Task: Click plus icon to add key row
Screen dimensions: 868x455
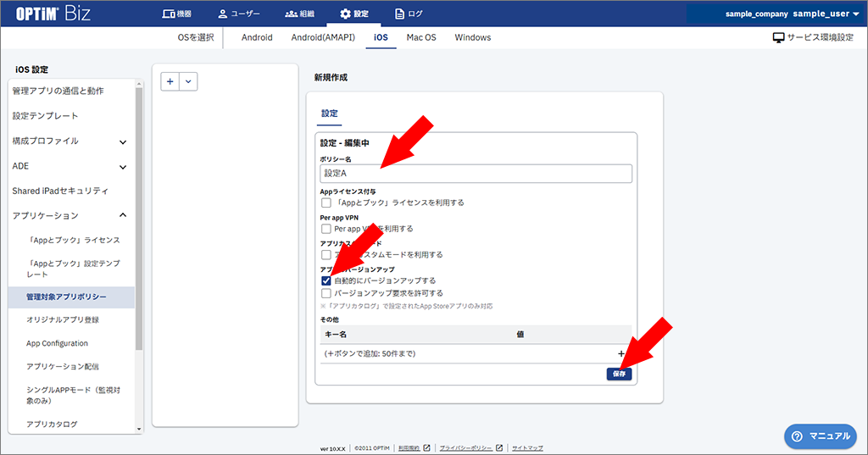Action: coord(621,353)
